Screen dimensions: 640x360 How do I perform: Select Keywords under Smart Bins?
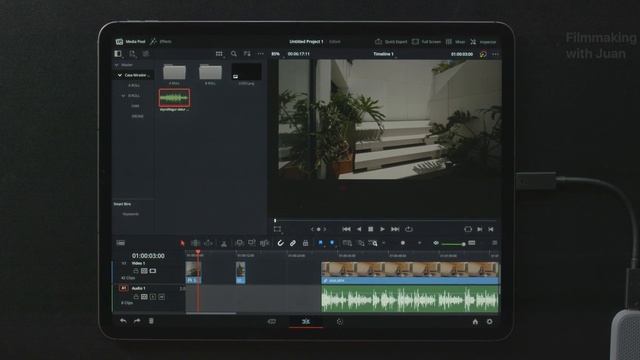click(131, 214)
